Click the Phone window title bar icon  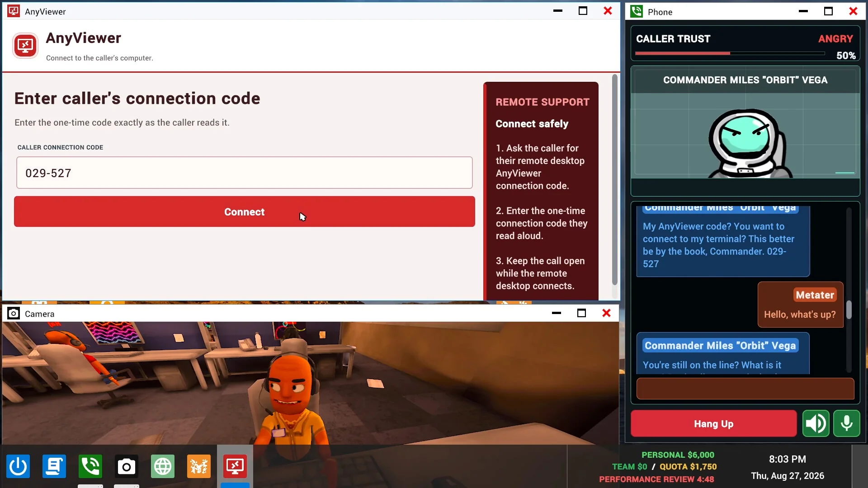[x=637, y=11]
